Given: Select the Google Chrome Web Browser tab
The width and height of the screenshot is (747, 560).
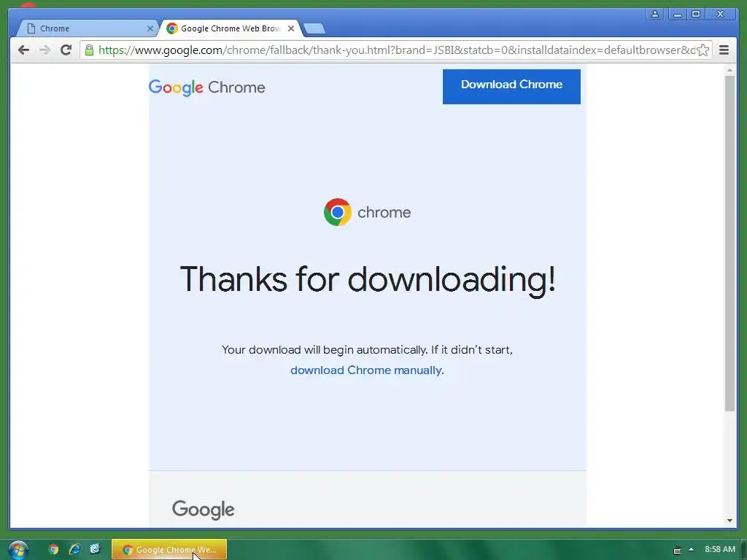Looking at the screenshot, I should pos(231,28).
